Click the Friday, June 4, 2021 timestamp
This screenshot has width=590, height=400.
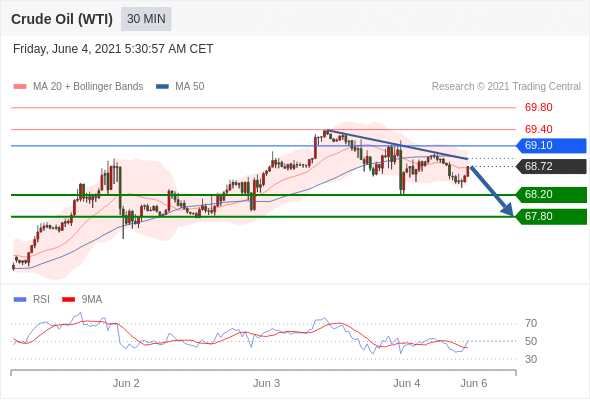[113, 49]
